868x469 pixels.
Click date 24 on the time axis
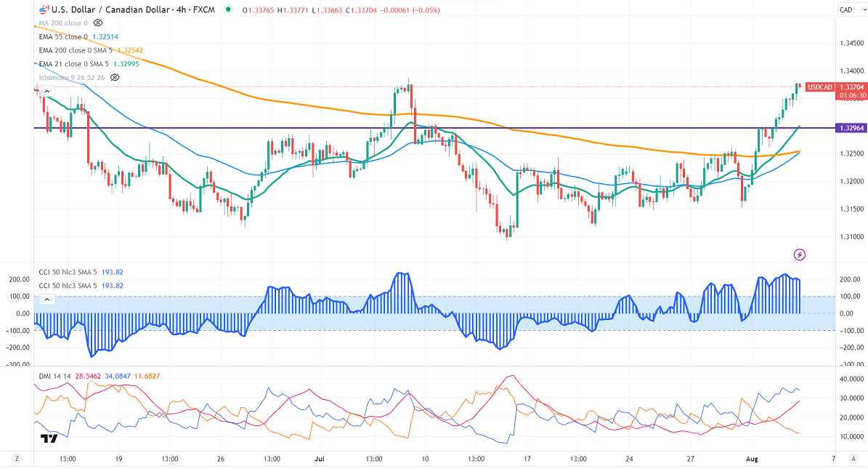(630, 459)
